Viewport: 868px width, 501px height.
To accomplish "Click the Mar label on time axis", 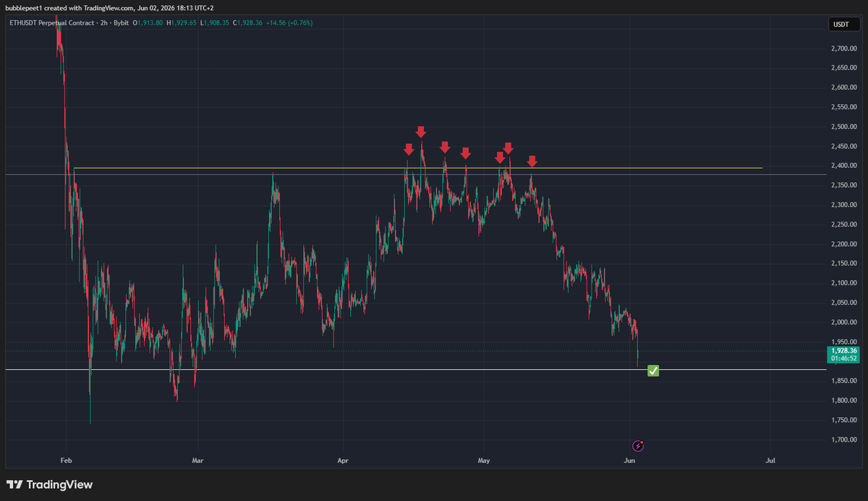I will (x=197, y=460).
